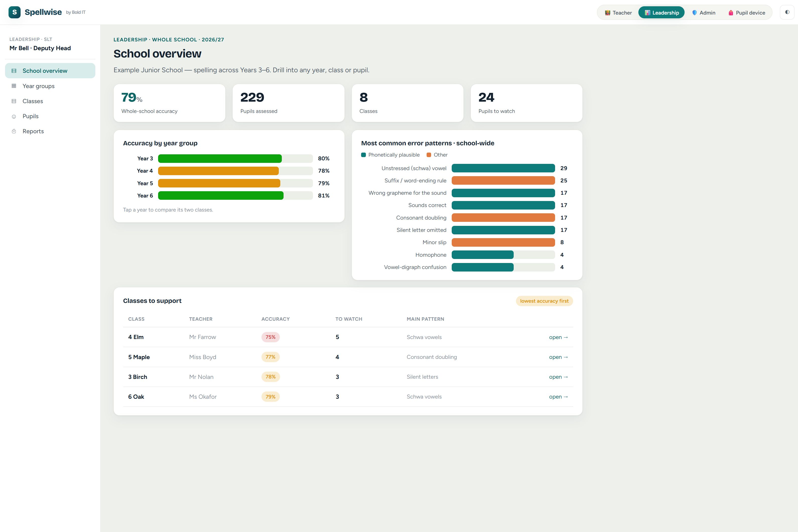Viewport: 798px width, 532px height.
Task: Switch to the Admin view
Action: coord(703,13)
